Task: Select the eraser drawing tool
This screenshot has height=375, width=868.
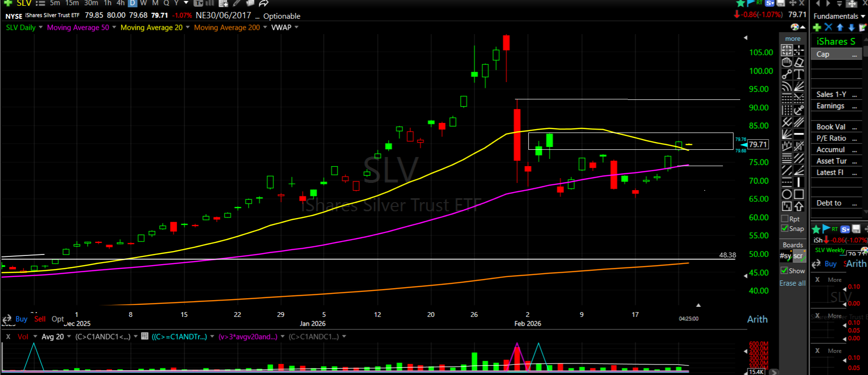Action: tap(799, 62)
